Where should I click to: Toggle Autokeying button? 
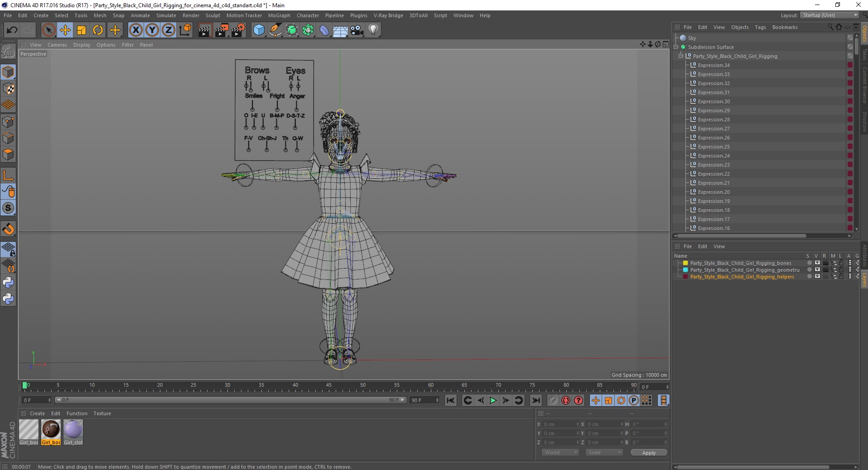(565, 400)
